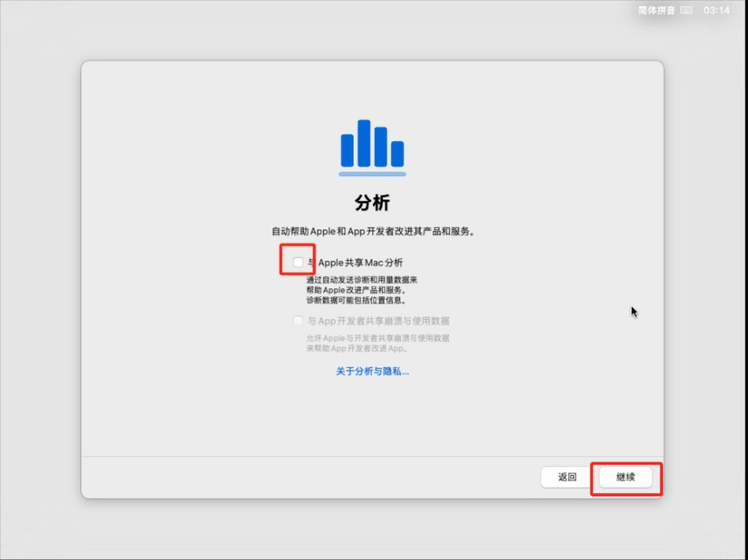Tick the 与 App 开发者共享崩溃与使用数据 checkbox
This screenshot has height=560, width=748.
298,321
